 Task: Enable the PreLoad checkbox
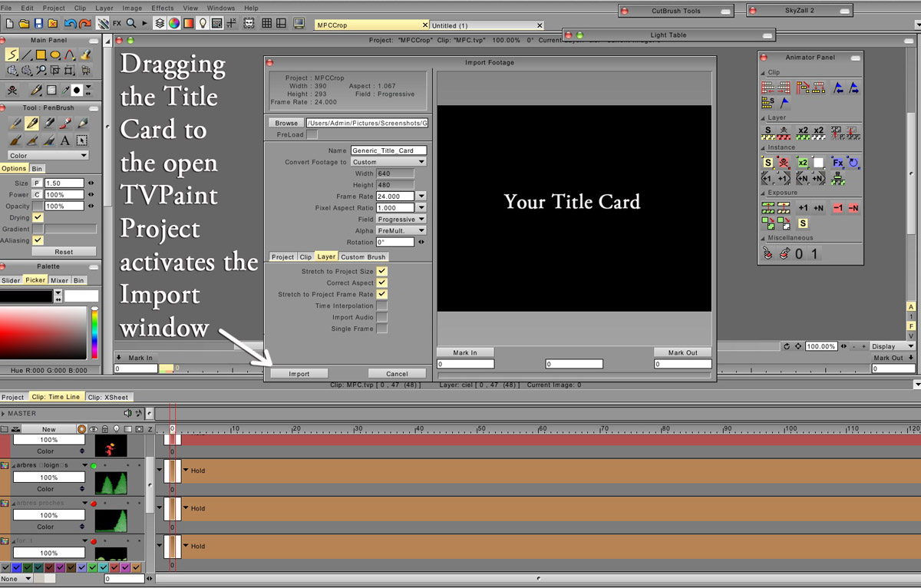[x=312, y=134]
